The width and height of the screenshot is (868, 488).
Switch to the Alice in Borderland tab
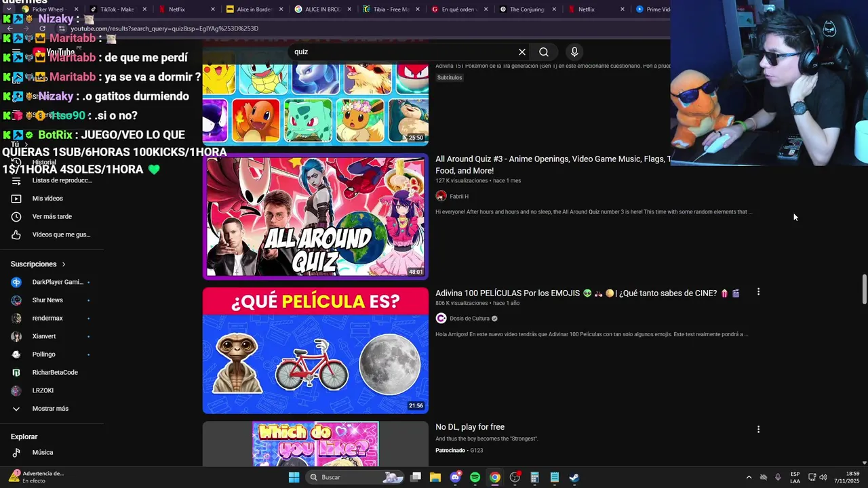coord(255,9)
